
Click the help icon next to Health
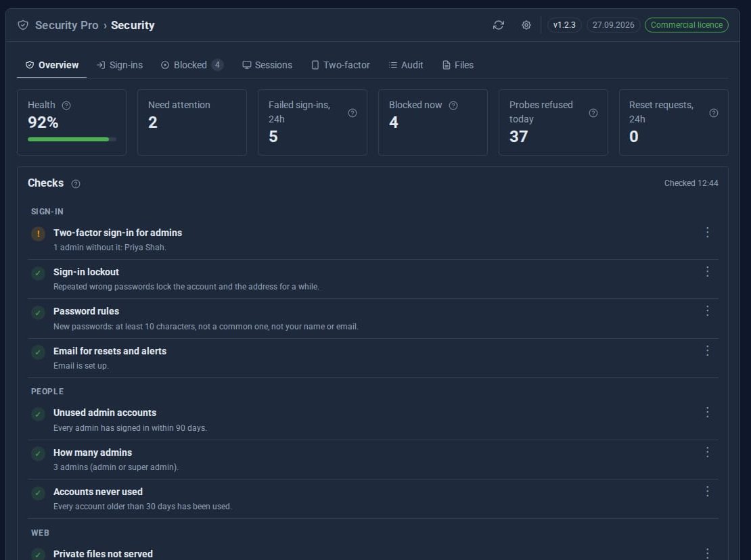pos(66,106)
